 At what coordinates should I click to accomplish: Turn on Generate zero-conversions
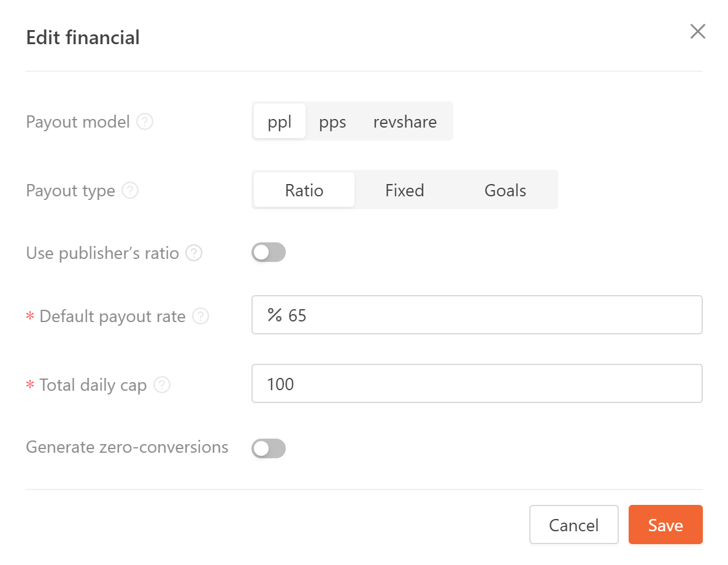(268, 448)
